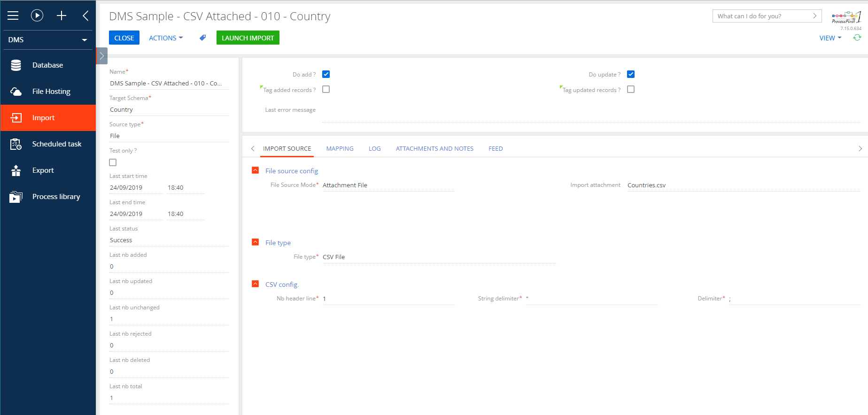This screenshot has height=415, width=868.
Task: Click the Name input field
Action: click(169, 84)
